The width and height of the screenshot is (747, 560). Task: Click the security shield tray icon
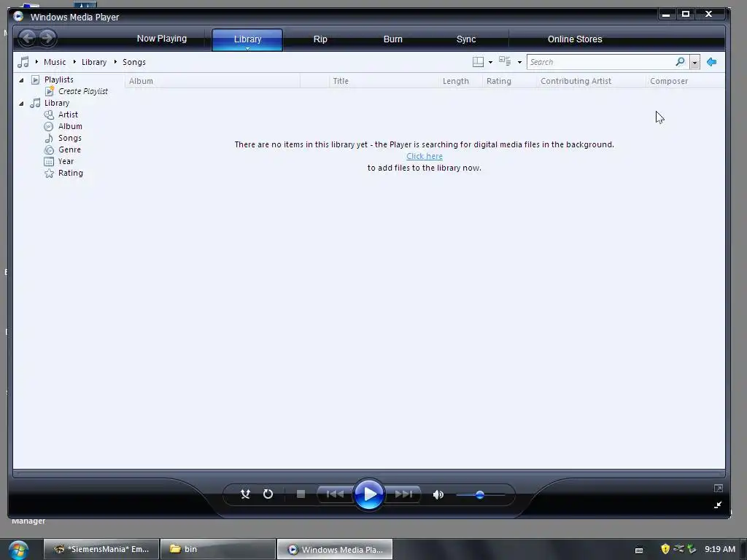point(665,549)
